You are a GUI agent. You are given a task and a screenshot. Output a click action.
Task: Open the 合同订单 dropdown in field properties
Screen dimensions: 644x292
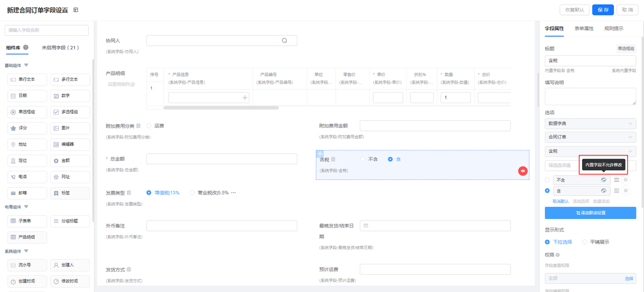coord(590,137)
